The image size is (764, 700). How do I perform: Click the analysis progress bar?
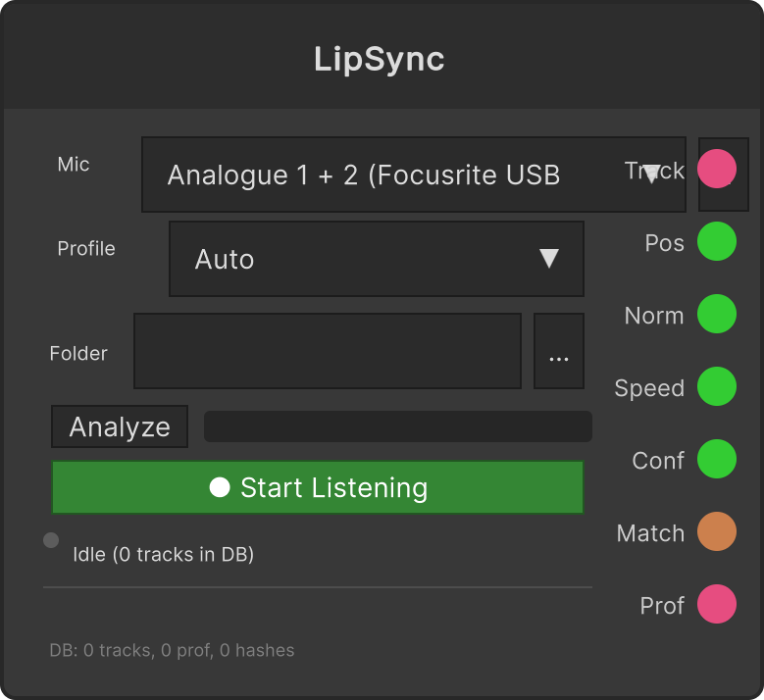tap(398, 426)
